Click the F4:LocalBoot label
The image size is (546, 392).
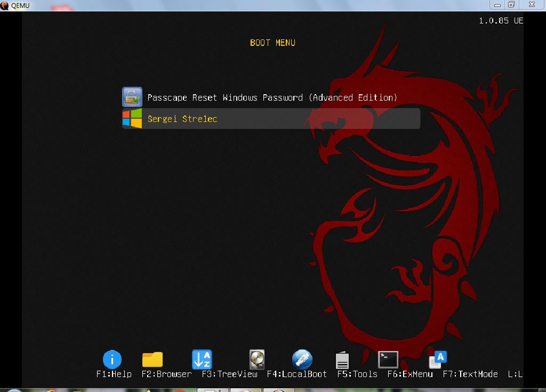point(296,374)
